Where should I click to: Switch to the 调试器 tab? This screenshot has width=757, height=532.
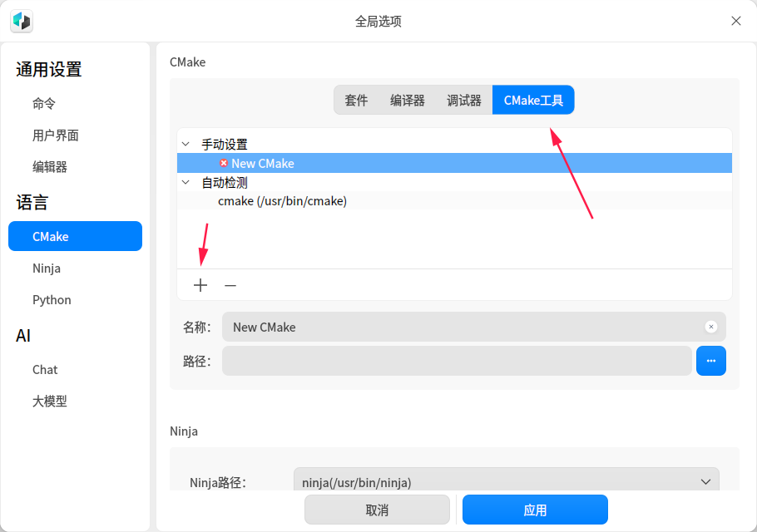(464, 101)
